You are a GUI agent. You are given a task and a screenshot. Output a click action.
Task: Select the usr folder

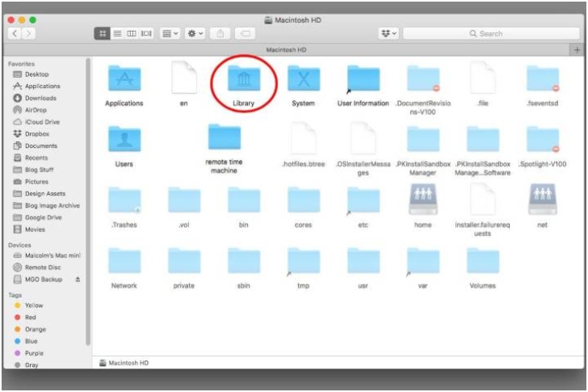click(363, 261)
